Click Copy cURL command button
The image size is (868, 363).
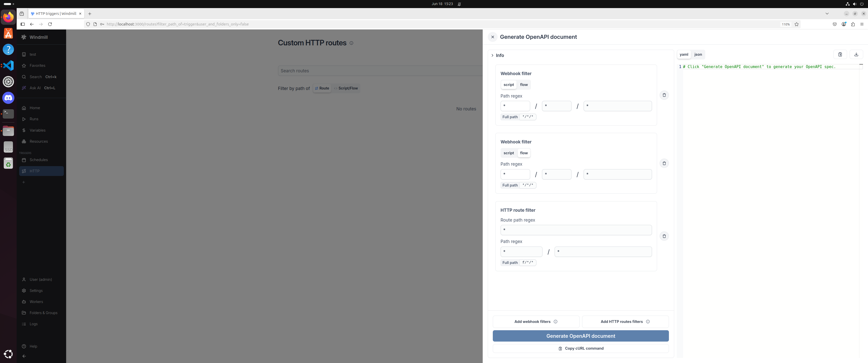pyautogui.click(x=580, y=349)
